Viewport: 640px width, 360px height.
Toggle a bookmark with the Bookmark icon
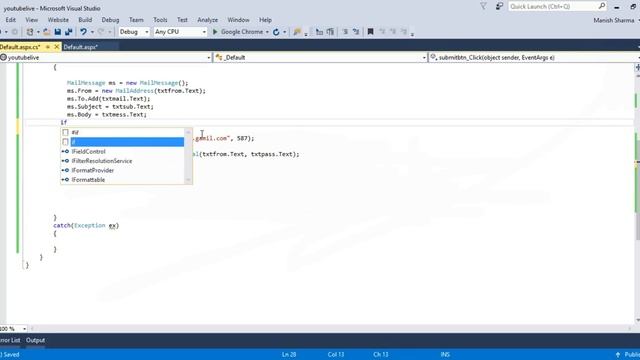tap(371, 32)
